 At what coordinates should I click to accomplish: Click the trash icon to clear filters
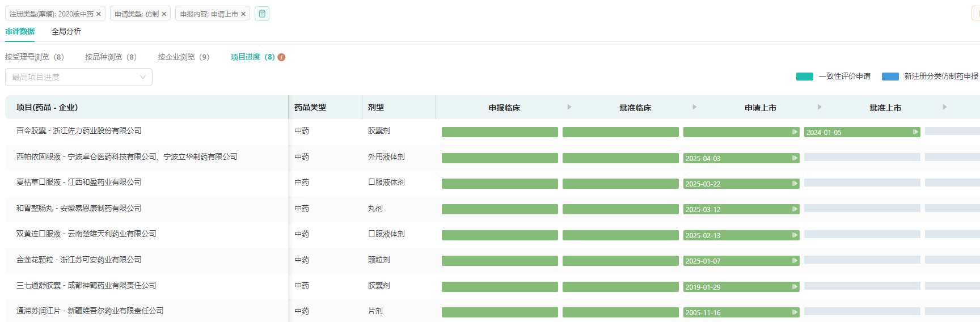click(262, 14)
